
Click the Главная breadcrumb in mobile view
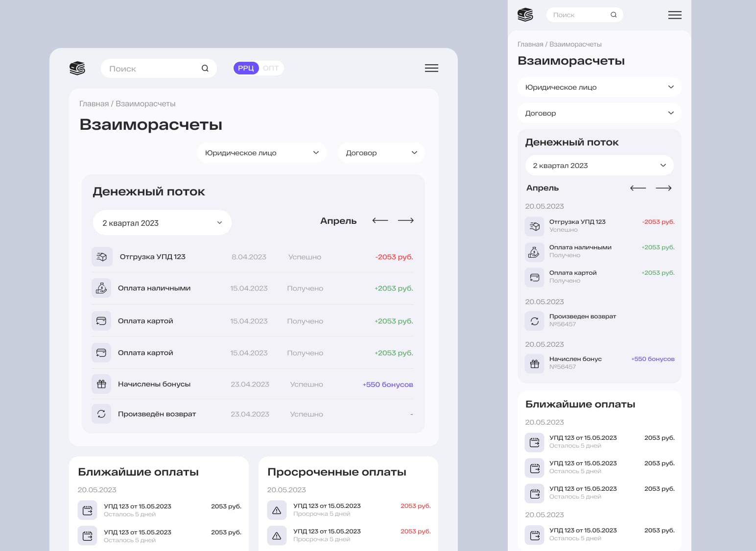(530, 44)
